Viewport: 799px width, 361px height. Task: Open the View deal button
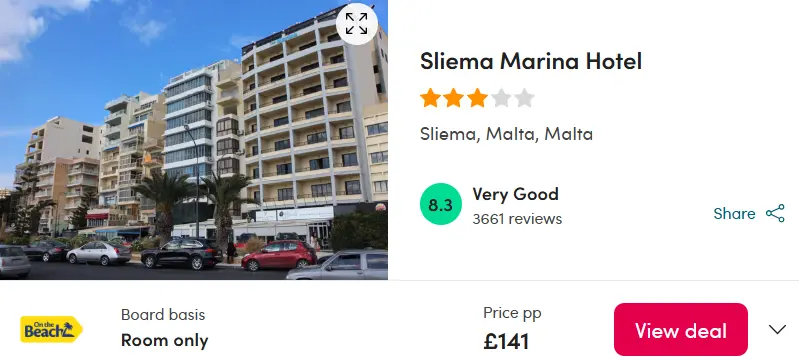click(681, 329)
